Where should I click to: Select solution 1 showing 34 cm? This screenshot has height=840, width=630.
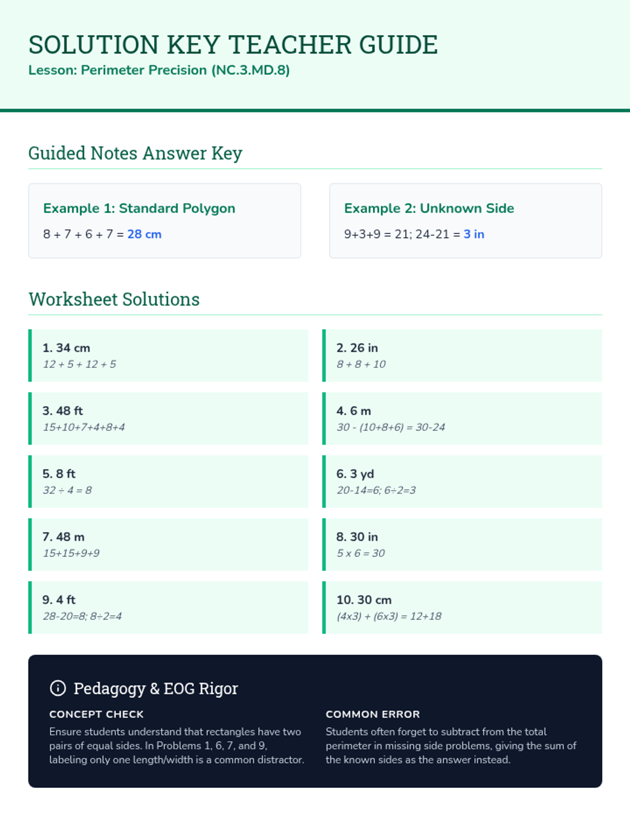click(x=168, y=355)
